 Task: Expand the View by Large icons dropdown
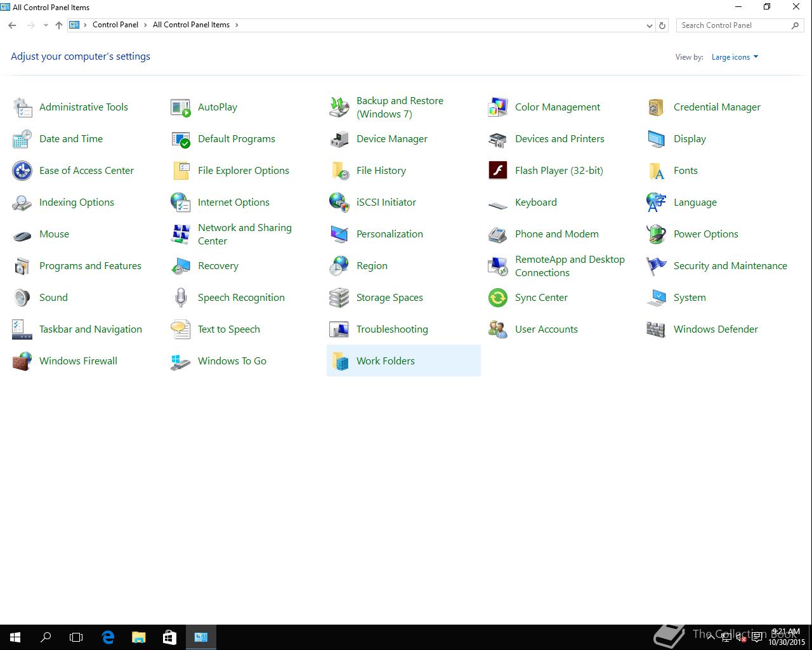(x=735, y=57)
